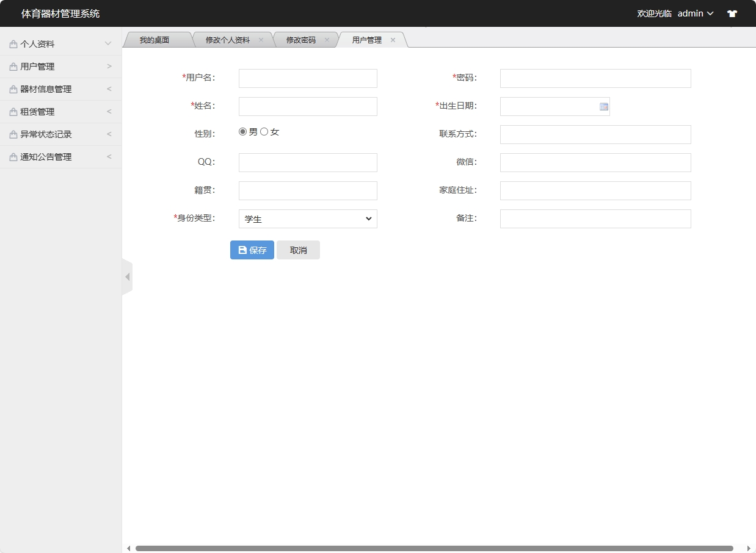The width and height of the screenshot is (756, 553).
Task: Click the save disk icon on 保存 button
Action: click(242, 250)
